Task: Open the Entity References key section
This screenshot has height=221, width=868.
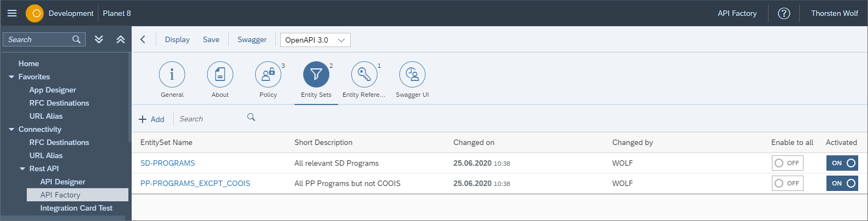Action: (x=364, y=75)
